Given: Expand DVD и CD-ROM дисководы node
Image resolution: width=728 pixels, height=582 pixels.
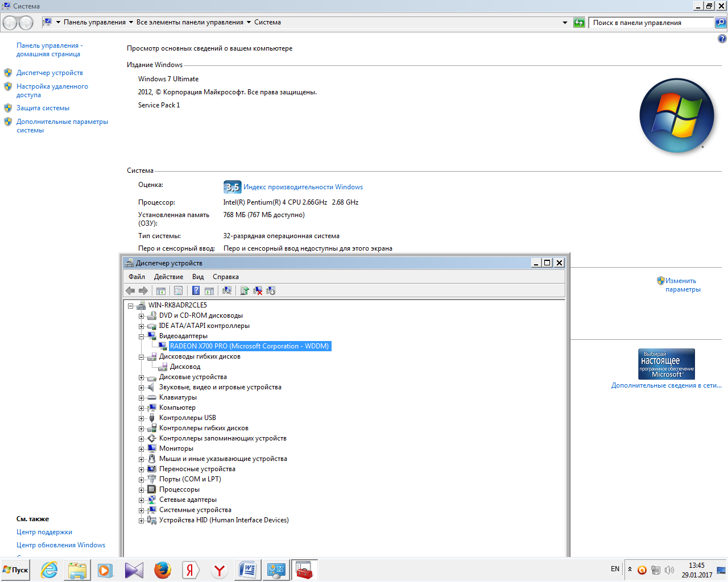Looking at the screenshot, I should point(141,316).
